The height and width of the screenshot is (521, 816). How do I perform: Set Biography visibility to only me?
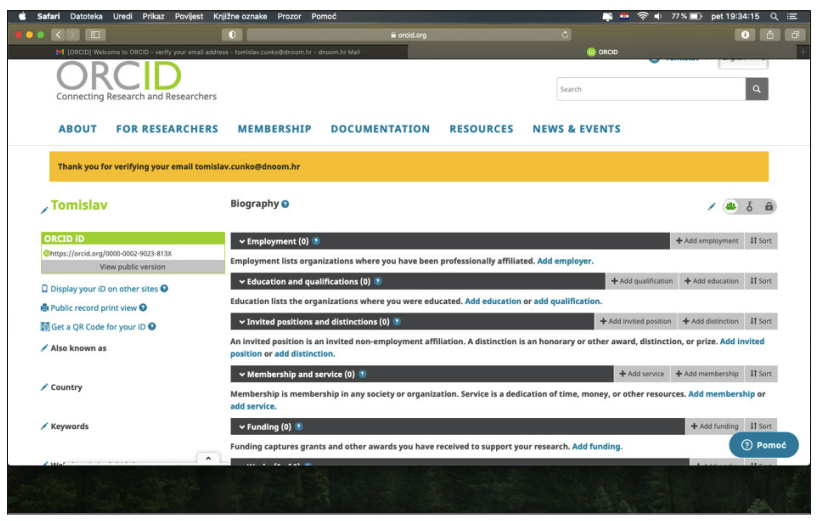click(768, 207)
